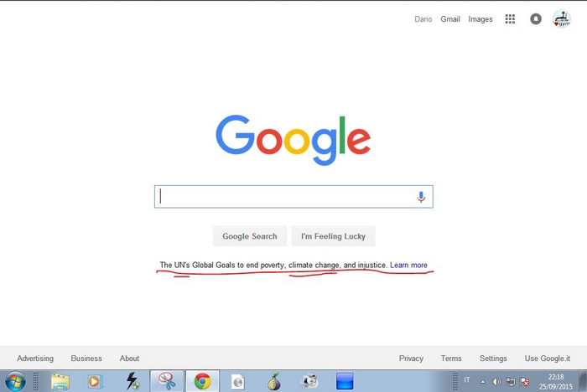Viewport: 587px width, 392px height.
Task: Click the IT language indicator
Action: pos(467,380)
